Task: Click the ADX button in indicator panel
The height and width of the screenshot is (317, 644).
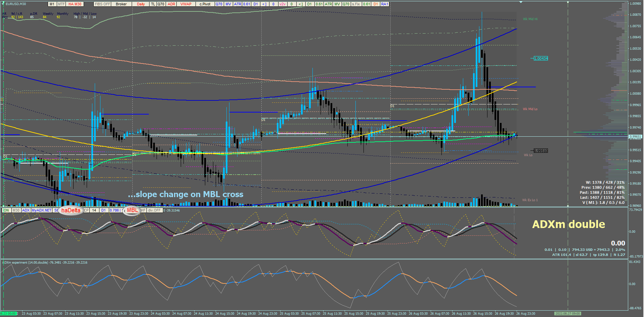Action: click(26, 210)
